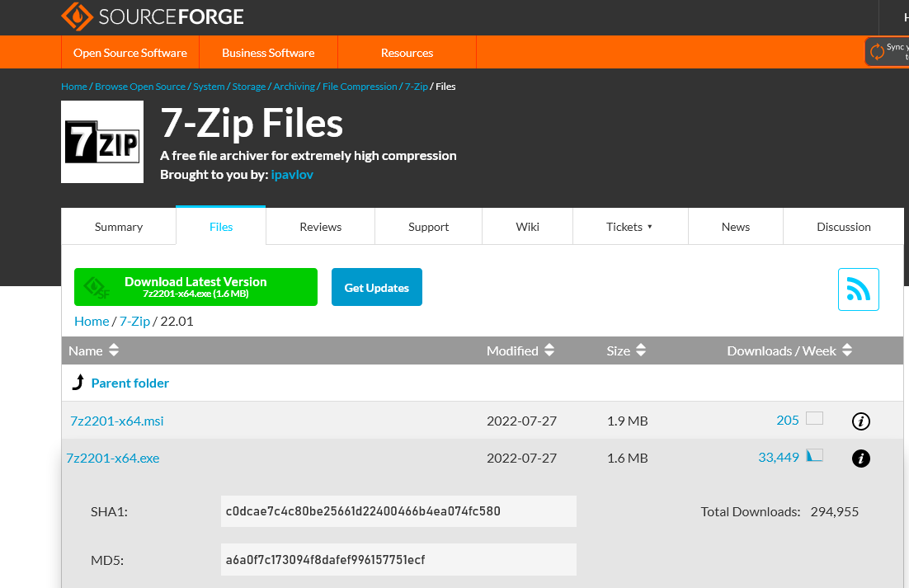909x588 pixels.
Task: Open the Summary tab
Action: point(119,227)
